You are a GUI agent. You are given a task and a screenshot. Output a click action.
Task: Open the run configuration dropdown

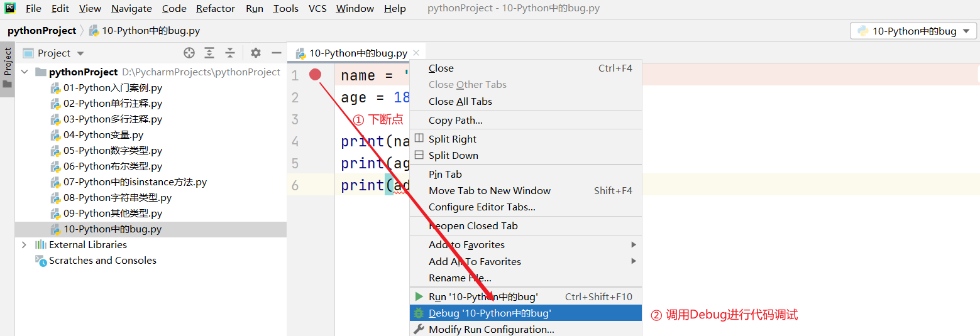[913, 31]
